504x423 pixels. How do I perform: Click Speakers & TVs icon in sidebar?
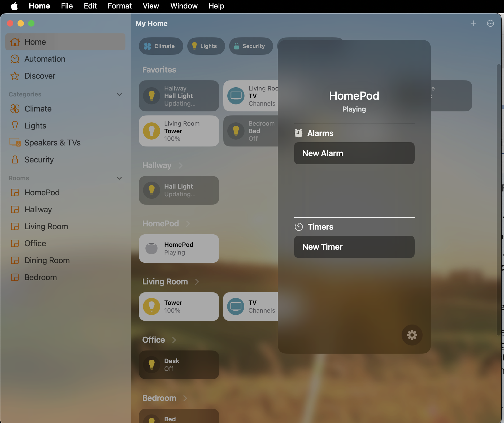click(x=15, y=143)
